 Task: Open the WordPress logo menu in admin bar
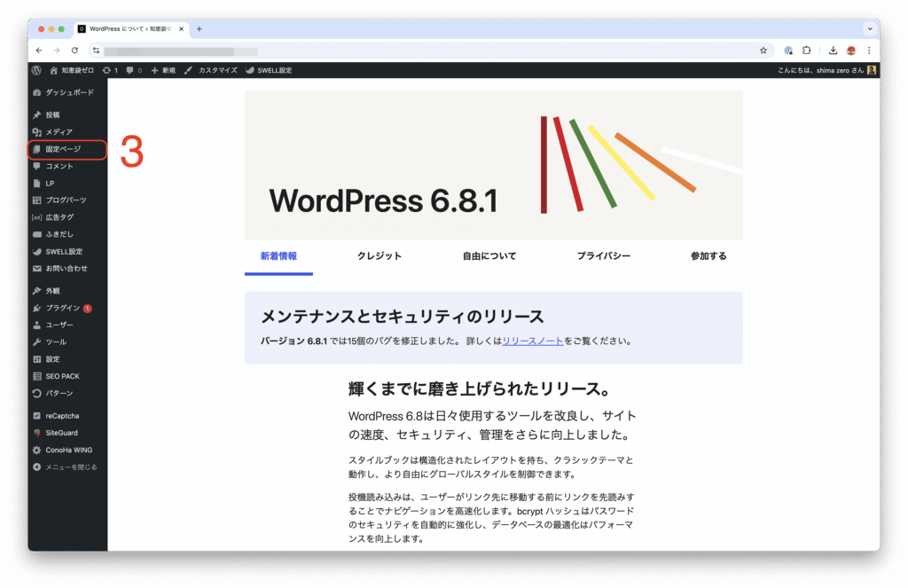pos(36,70)
